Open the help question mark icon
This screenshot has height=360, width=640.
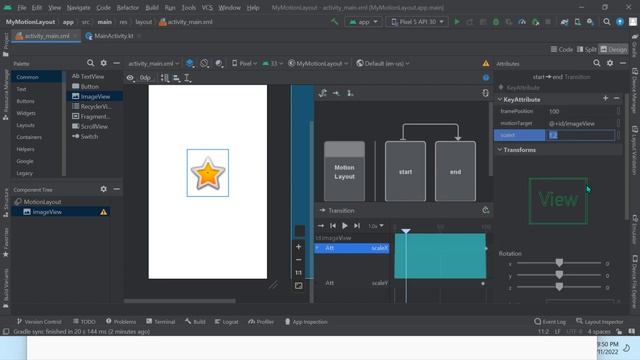point(486,78)
